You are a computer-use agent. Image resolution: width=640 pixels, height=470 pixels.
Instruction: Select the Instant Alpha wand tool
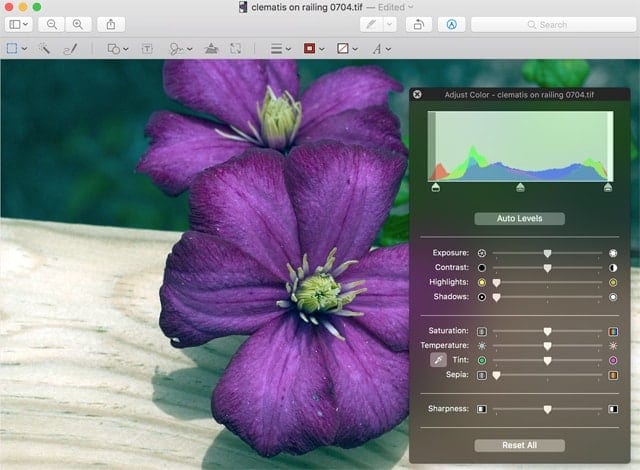pyautogui.click(x=44, y=48)
